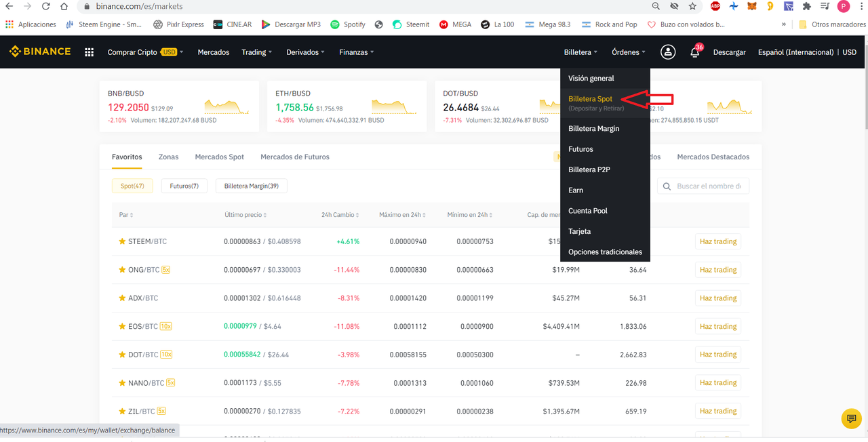Click the Descargar link
The width and height of the screenshot is (868, 442).
tap(730, 52)
